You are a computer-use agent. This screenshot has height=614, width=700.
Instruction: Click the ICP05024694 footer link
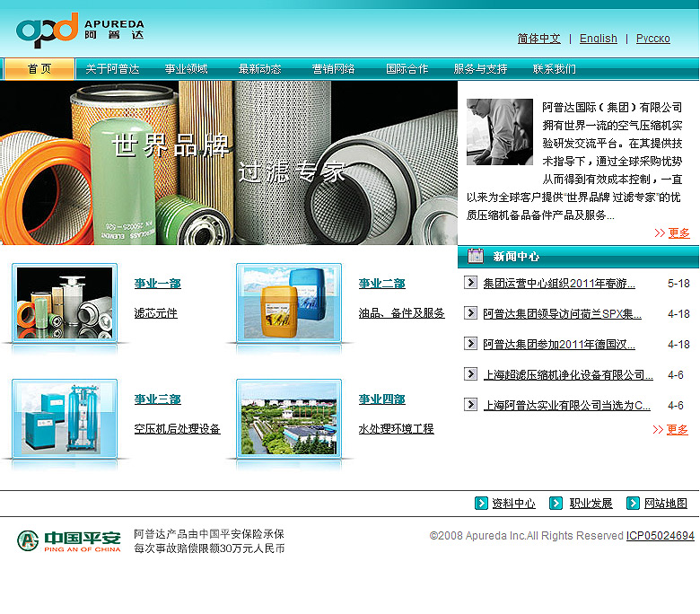point(660,536)
